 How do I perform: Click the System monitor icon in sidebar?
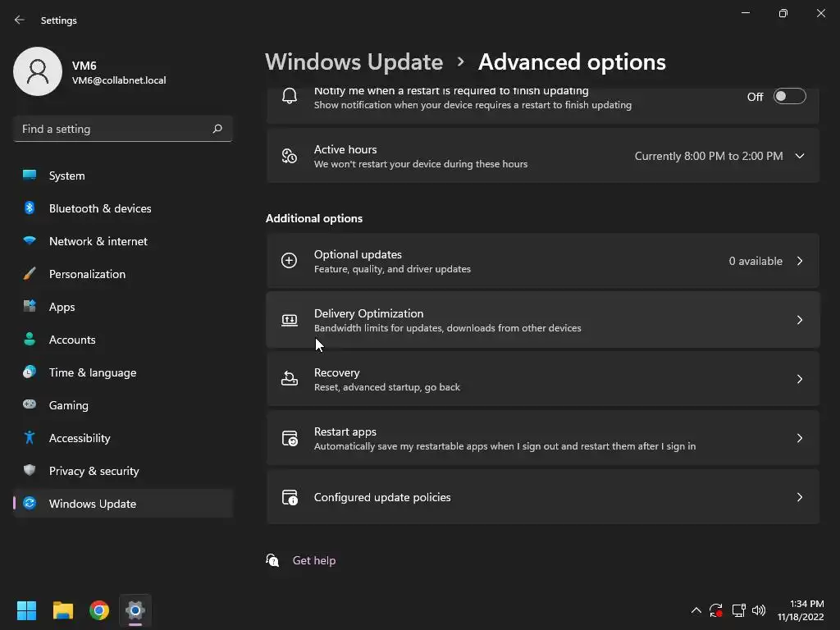[x=30, y=176]
